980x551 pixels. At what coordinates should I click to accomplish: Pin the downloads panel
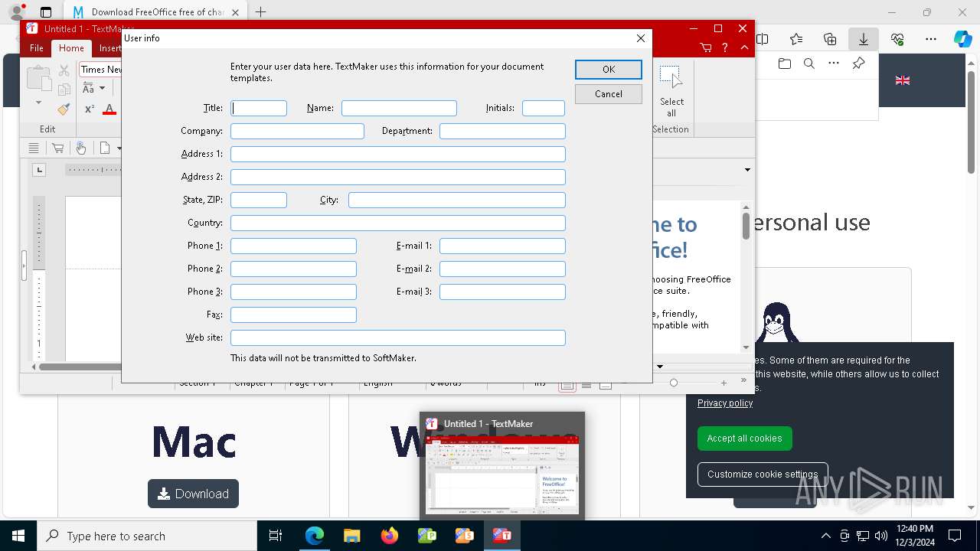click(x=858, y=64)
